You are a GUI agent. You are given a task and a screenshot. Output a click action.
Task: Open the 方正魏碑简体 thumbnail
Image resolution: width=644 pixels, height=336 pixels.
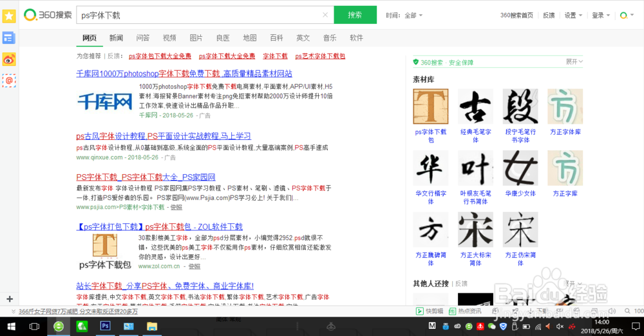(430, 230)
